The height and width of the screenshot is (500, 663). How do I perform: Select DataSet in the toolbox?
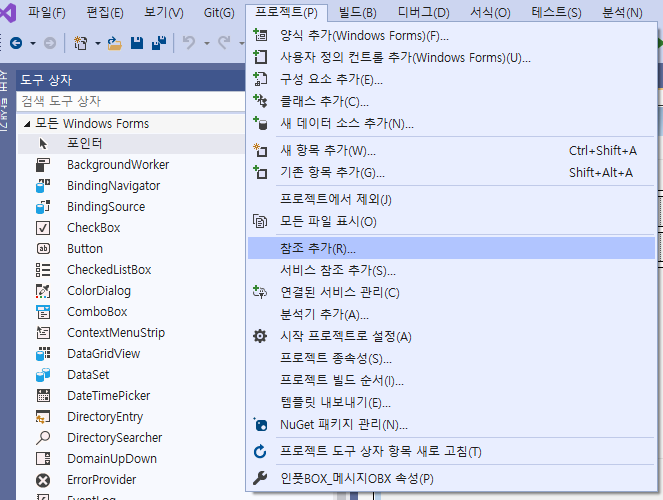[131, 375]
